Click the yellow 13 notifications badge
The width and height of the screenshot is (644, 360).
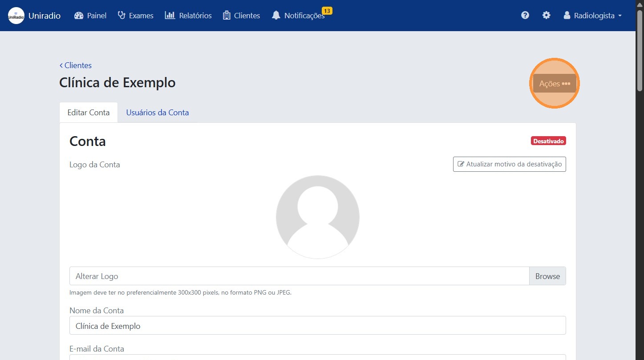point(327,11)
